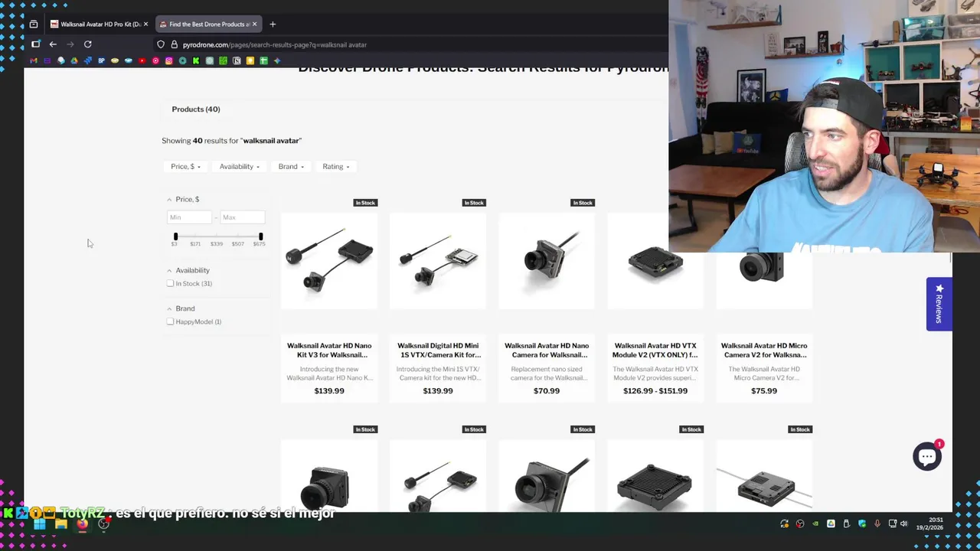Open the Shopify chat bubble
Screen dimensions: 980x551
pos(927,456)
